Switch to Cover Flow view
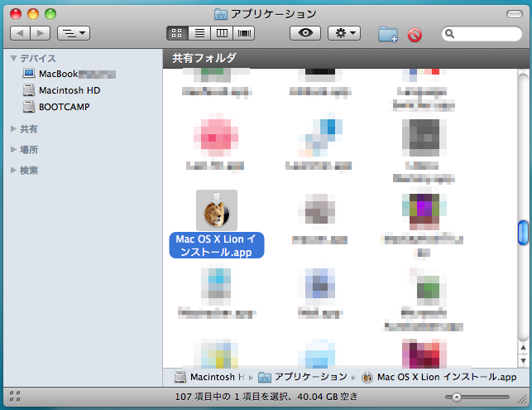The image size is (532, 410). point(244,33)
